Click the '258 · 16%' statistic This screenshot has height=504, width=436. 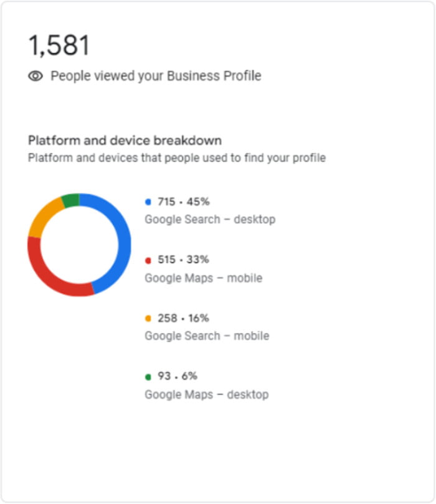pos(183,319)
